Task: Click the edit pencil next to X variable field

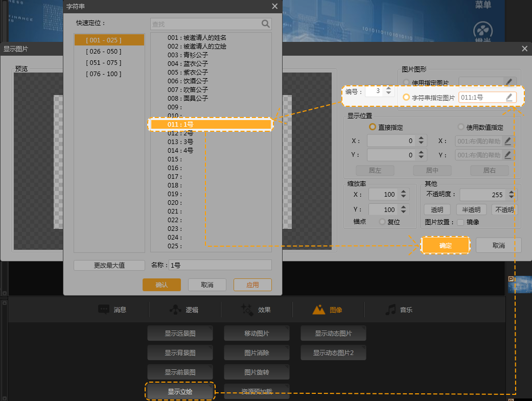Action: [x=507, y=141]
